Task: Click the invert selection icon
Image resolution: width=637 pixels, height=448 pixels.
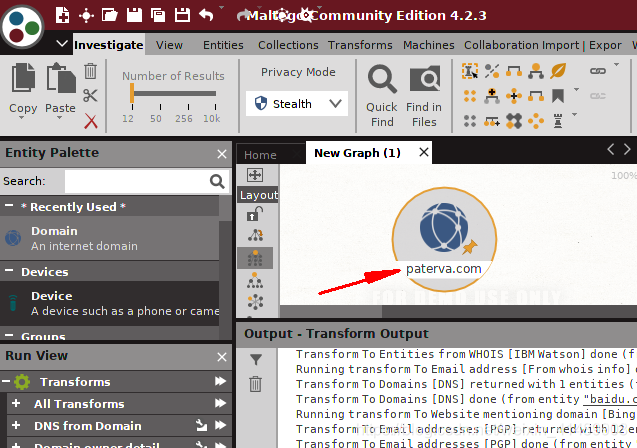Action: pos(492,71)
